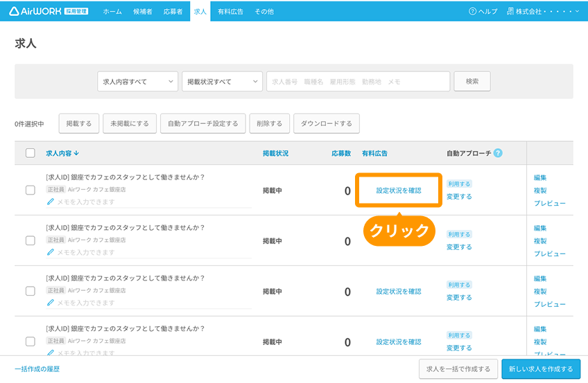Click the 検索 button
The height and width of the screenshot is (383, 588).
pos(472,81)
